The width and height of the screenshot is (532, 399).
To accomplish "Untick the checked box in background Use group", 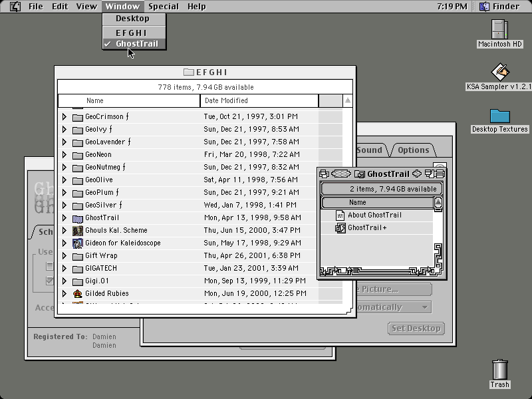I will click(x=49, y=281).
